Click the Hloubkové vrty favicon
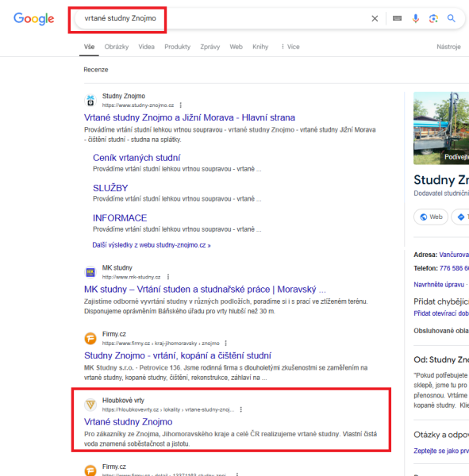The height and width of the screenshot is (476, 469). coord(90,405)
